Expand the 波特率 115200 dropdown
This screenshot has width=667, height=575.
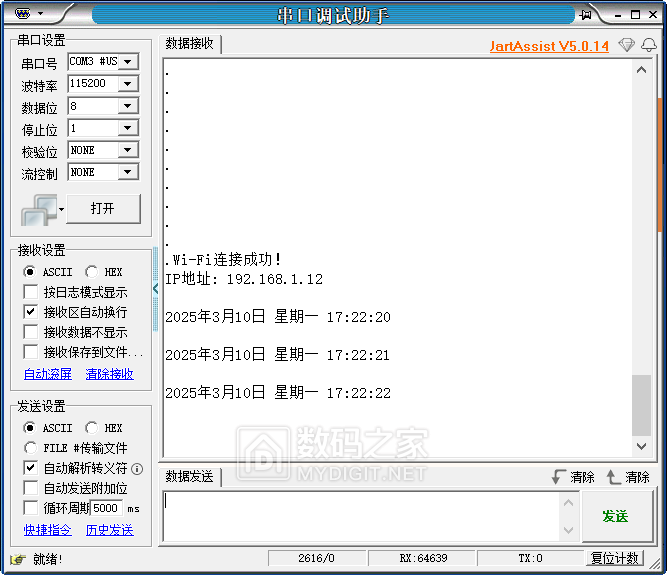click(127, 84)
